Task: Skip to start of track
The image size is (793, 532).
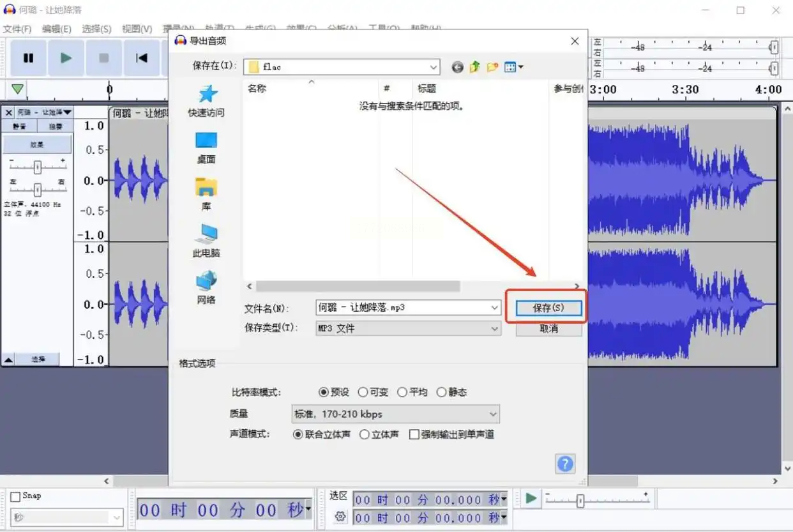Action: (x=142, y=58)
